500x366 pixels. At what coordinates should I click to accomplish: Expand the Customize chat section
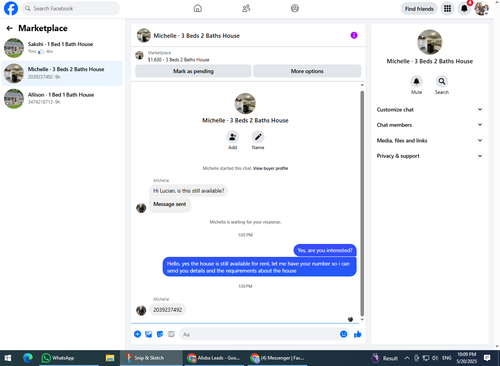(x=429, y=109)
